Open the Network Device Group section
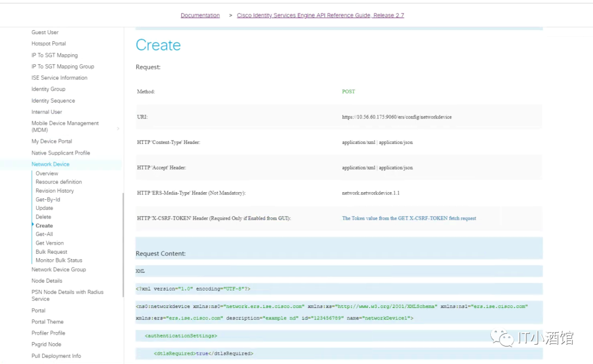593x364 pixels. coord(59,270)
